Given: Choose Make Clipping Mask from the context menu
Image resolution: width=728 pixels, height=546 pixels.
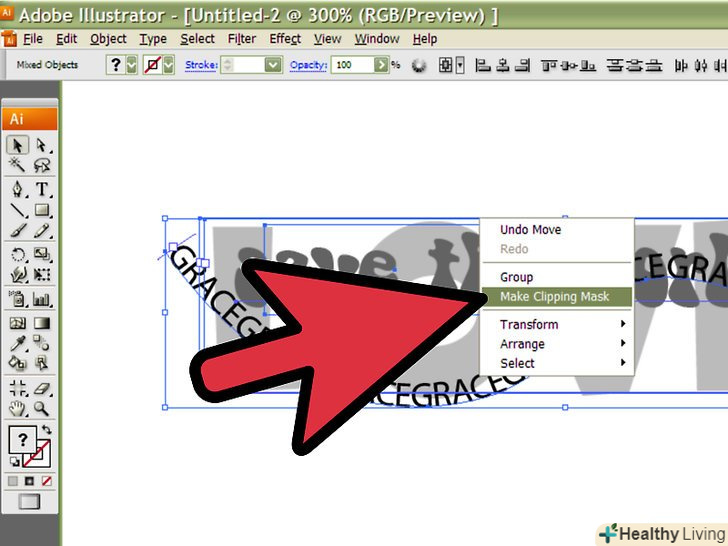Looking at the screenshot, I should pos(557,297).
